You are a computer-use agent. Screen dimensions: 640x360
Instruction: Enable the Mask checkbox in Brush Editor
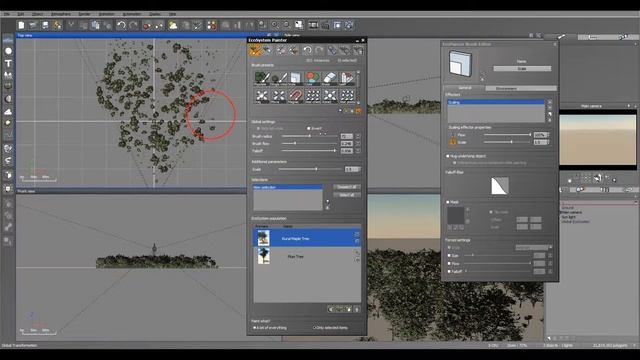[x=448, y=202]
